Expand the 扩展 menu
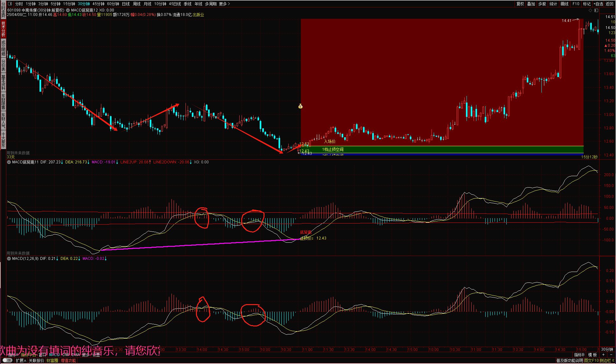The width and height of the screenshot is (616, 364). 21,360
